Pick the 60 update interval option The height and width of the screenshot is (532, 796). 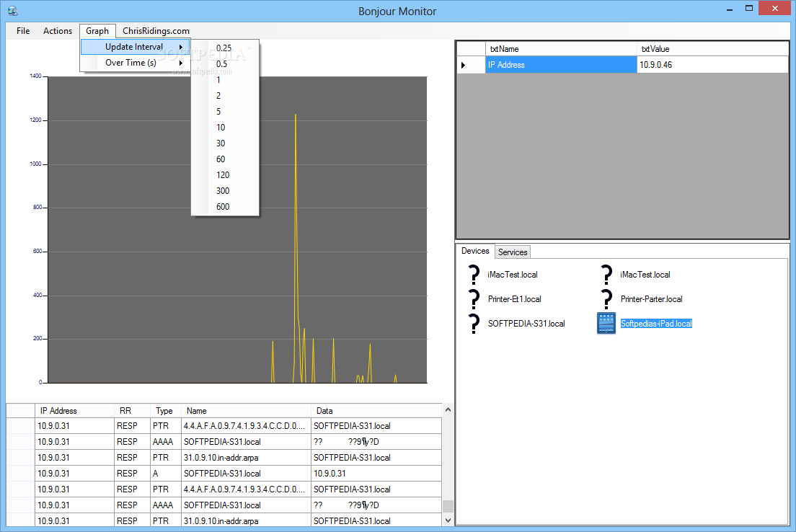pyautogui.click(x=225, y=159)
